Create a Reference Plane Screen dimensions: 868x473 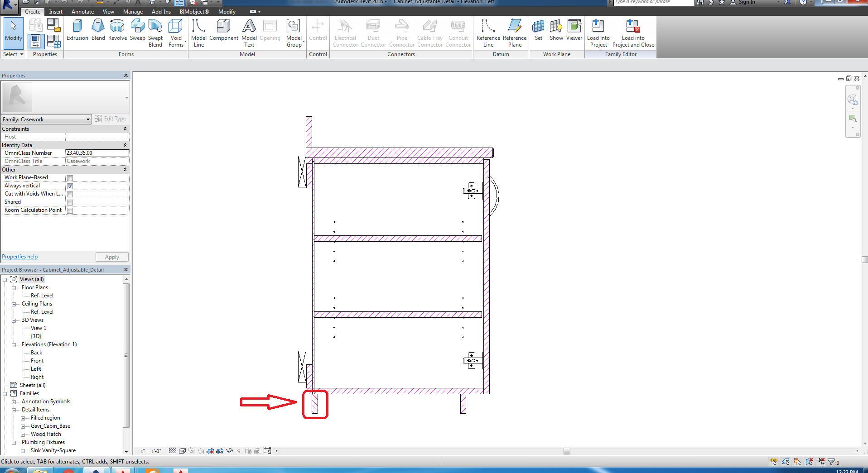[514, 32]
